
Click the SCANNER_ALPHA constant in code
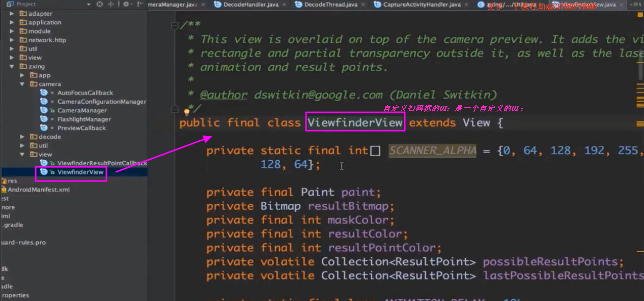tap(433, 150)
